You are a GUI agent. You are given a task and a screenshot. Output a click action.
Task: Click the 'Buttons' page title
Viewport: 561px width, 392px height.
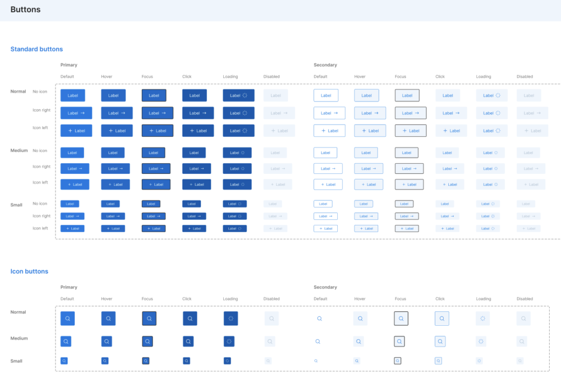[x=25, y=10]
